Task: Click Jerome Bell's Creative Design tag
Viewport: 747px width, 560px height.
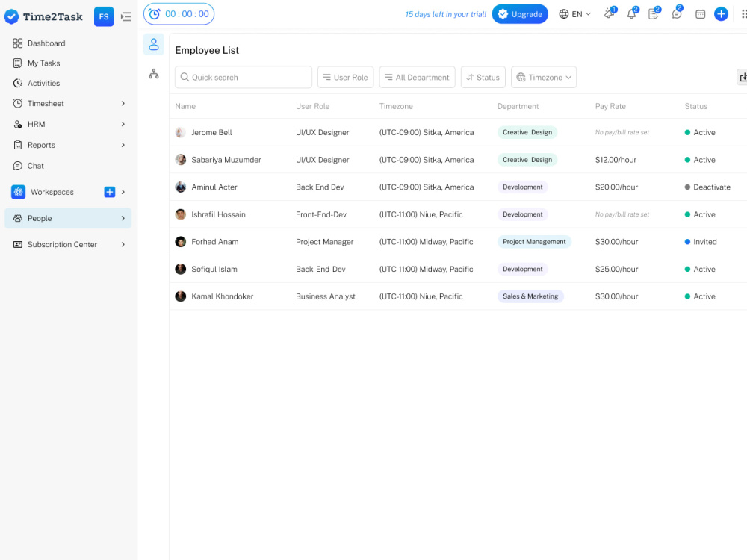Action: pyautogui.click(x=527, y=132)
